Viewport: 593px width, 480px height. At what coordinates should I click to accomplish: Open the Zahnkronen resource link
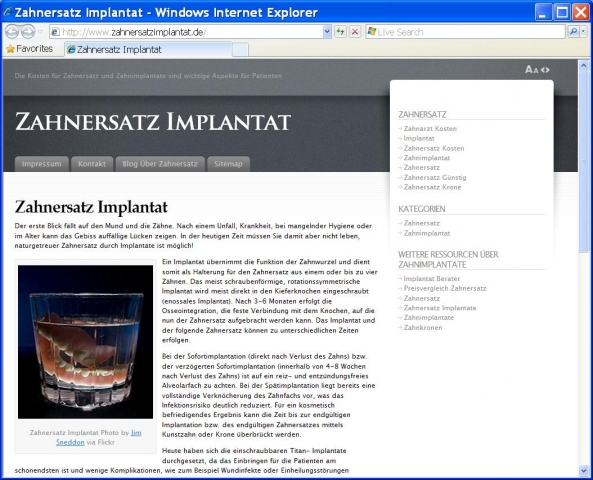pyautogui.click(x=423, y=328)
